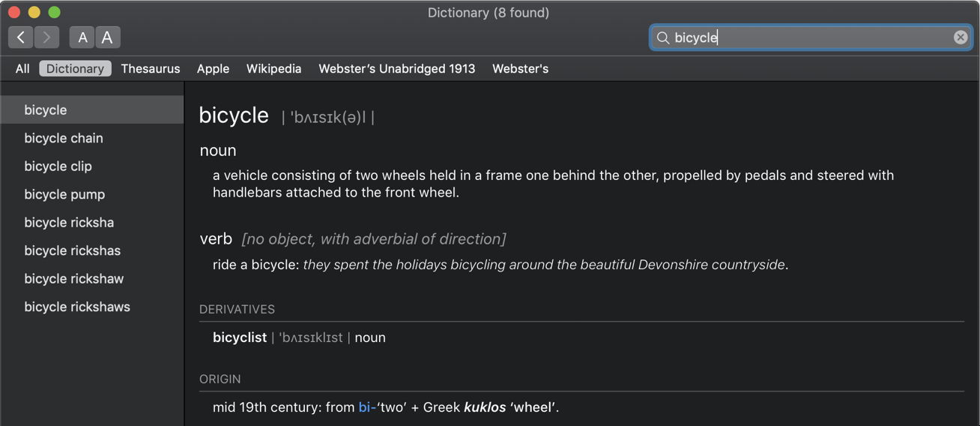This screenshot has height=426, width=980.
Task: Switch to the All sources tab
Action: click(22, 69)
